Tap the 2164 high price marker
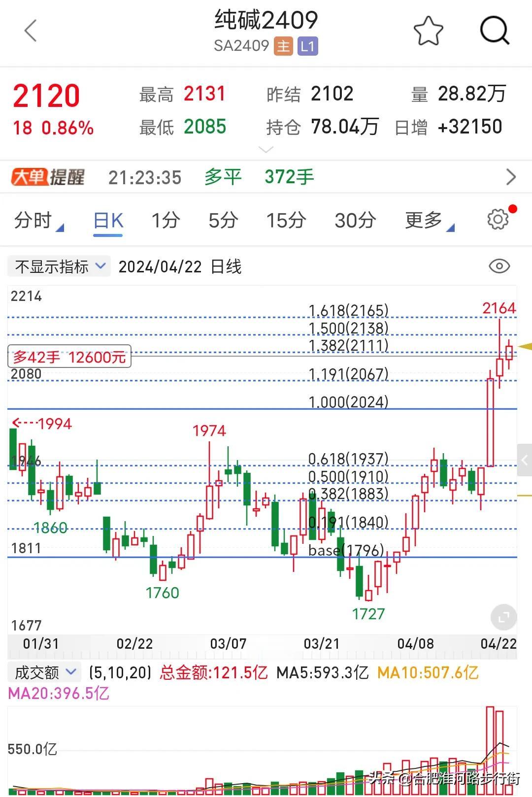Viewport: 532px width, 797px height. (x=499, y=308)
